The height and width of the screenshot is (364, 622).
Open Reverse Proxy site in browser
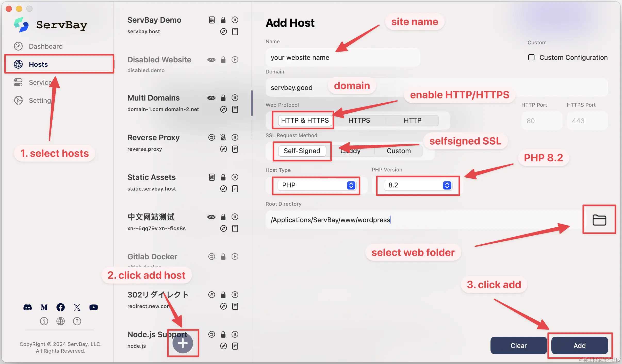click(x=223, y=149)
